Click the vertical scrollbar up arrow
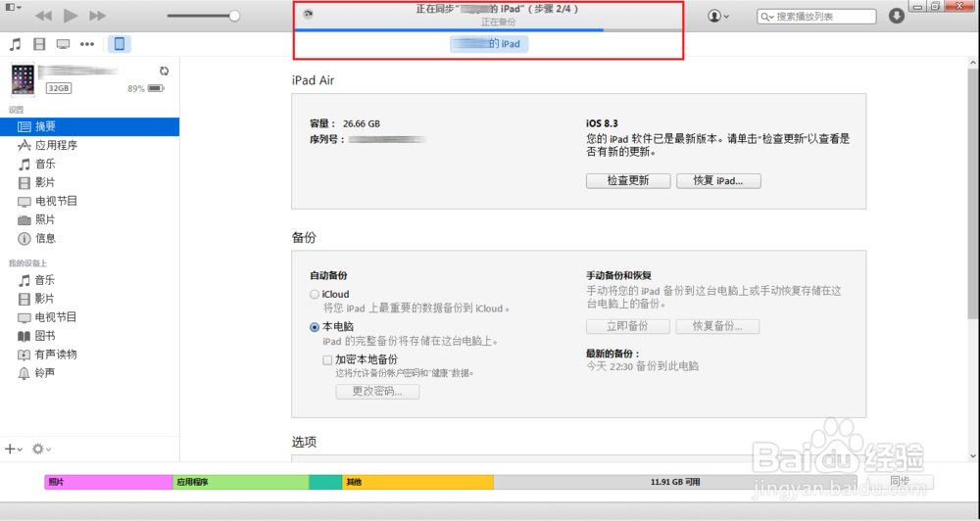This screenshot has height=522, width=980. click(x=973, y=63)
